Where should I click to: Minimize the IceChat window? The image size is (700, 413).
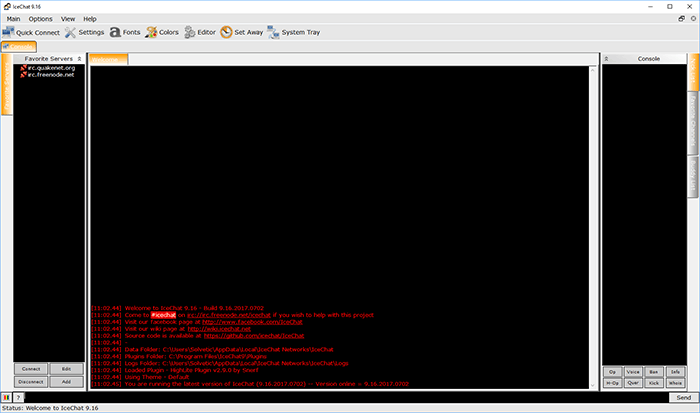pos(650,6)
